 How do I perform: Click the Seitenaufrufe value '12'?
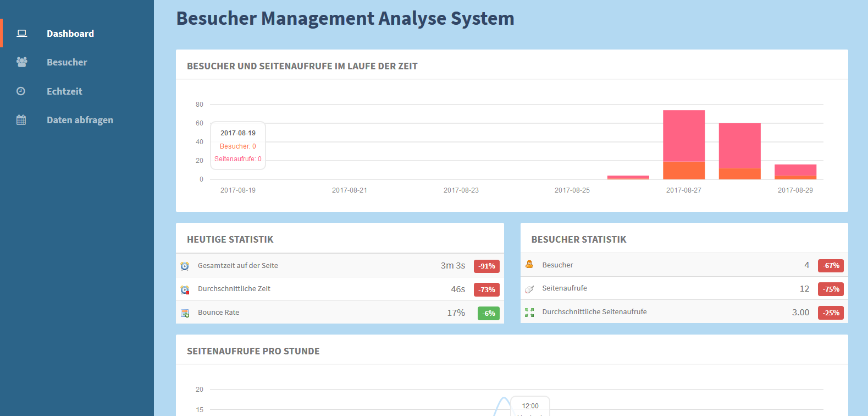805,288
